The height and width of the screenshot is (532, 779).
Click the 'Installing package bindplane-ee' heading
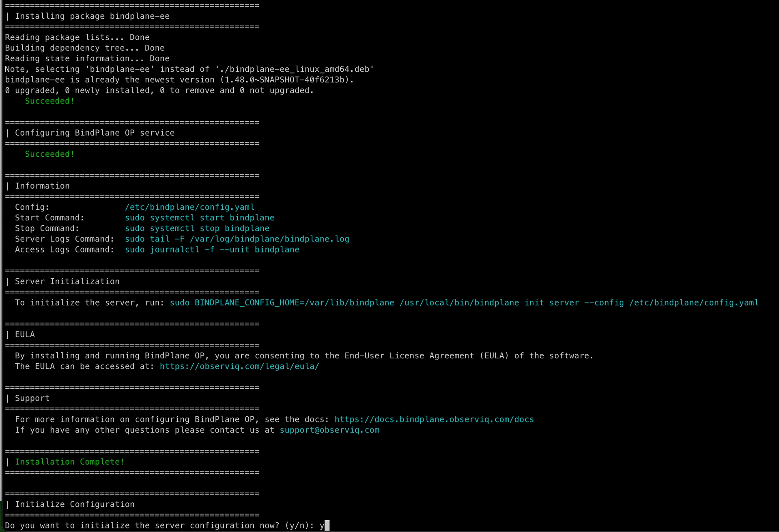(93, 16)
